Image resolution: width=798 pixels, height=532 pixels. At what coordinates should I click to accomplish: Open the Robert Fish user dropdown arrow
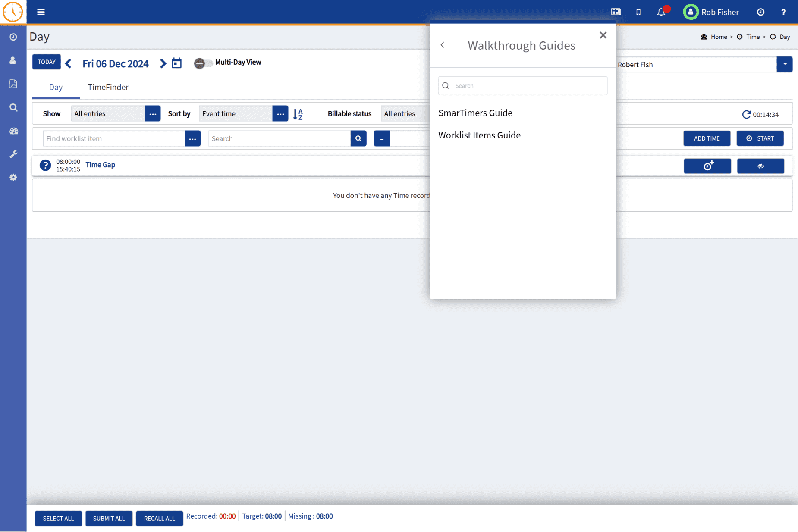[784, 65]
